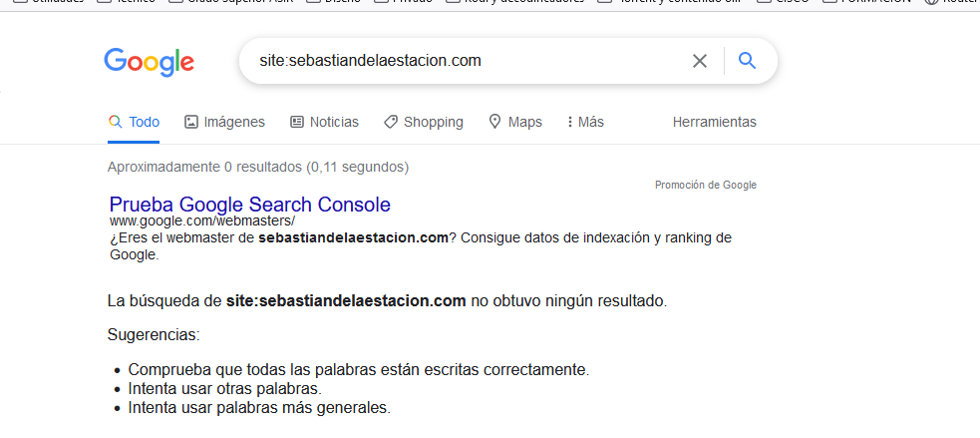The height and width of the screenshot is (438, 980).
Task: Click the Google logo
Action: (x=149, y=62)
